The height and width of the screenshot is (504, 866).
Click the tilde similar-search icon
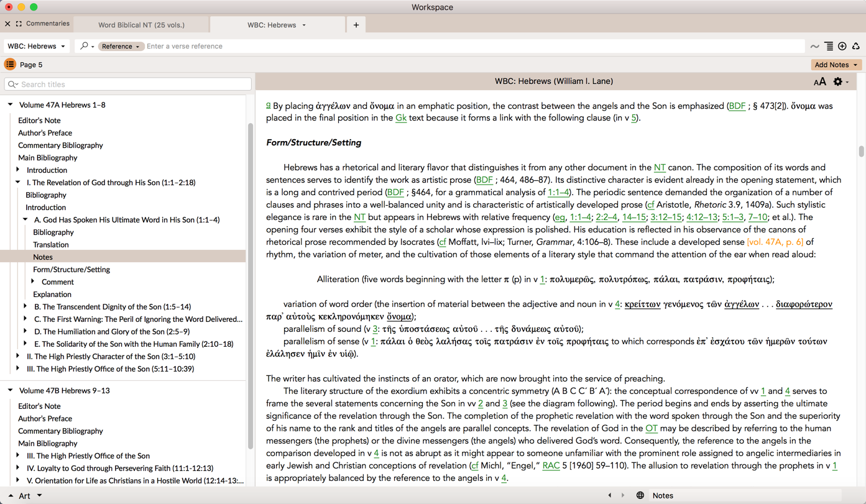[814, 47]
